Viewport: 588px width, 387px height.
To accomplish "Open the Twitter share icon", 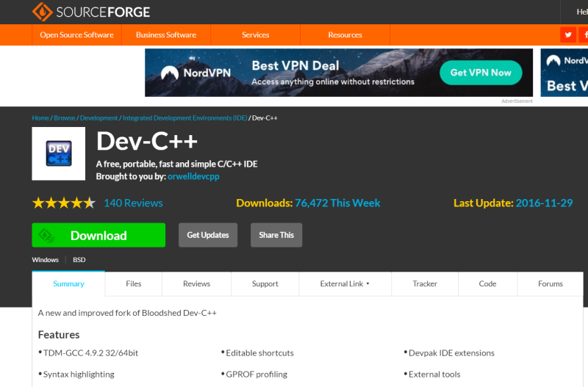I will tap(568, 35).
